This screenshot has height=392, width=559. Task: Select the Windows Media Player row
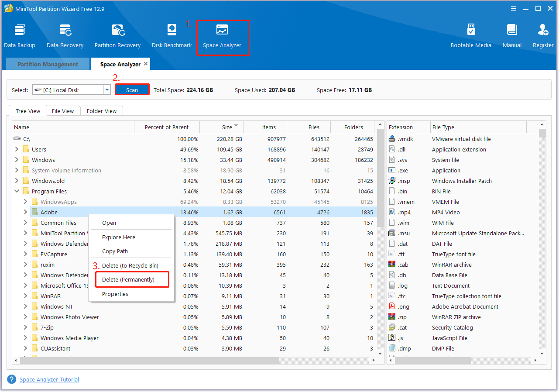click(x=194, y=338)
